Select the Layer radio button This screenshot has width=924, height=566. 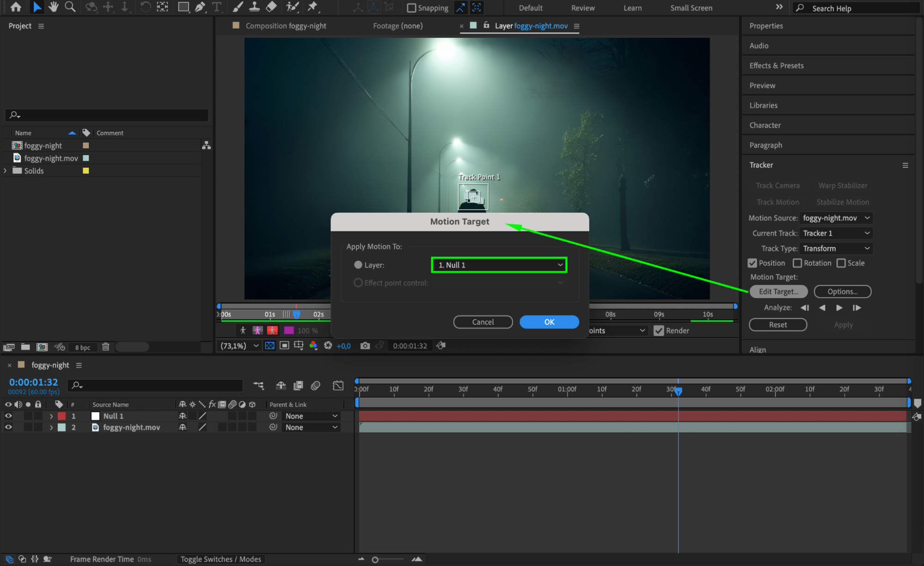point(358,265)
